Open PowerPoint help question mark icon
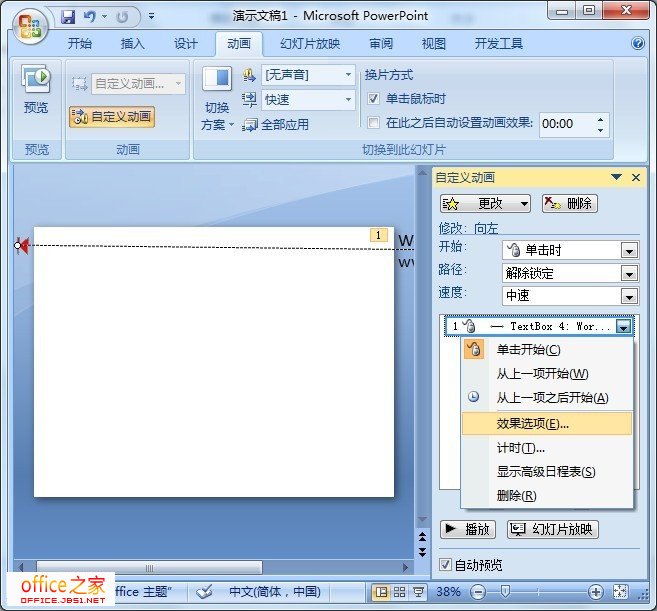657x611 pixels. (x=638, y=43)
